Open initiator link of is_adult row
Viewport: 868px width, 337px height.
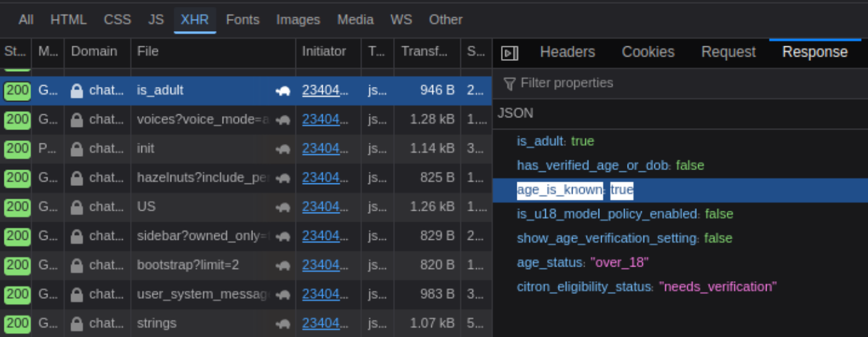pos(325,91)
